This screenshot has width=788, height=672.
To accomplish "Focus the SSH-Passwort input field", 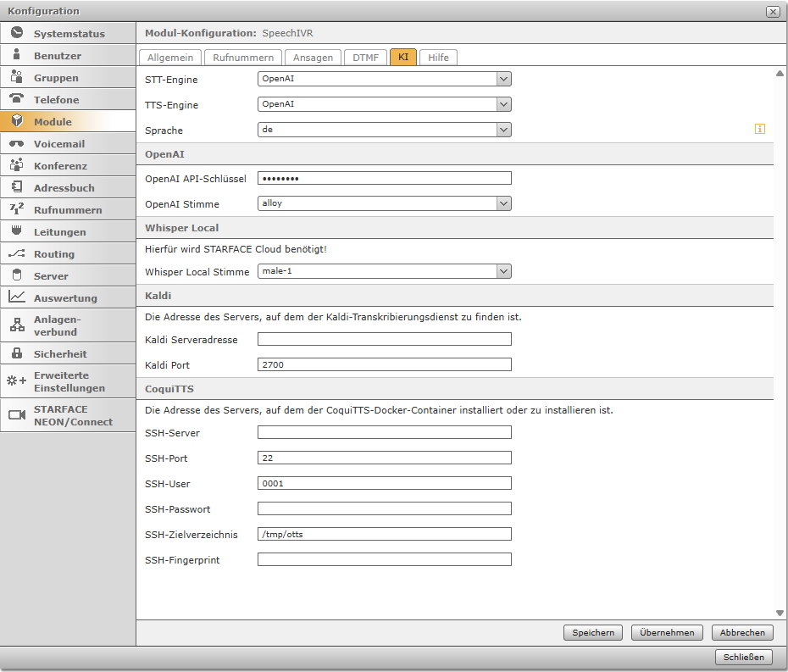I will (x=385, y=508).
